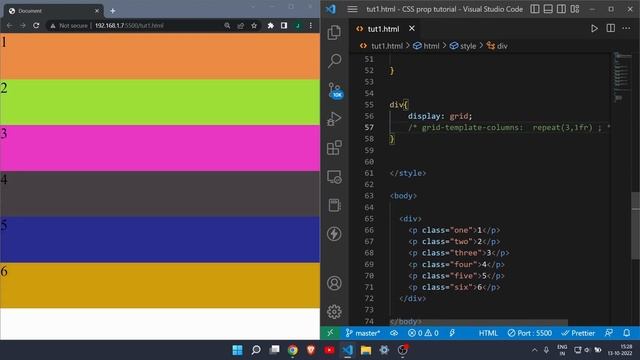Open the Search view in VS Code
The width and height of the screenshot is (640, 360).
[334, 61]
